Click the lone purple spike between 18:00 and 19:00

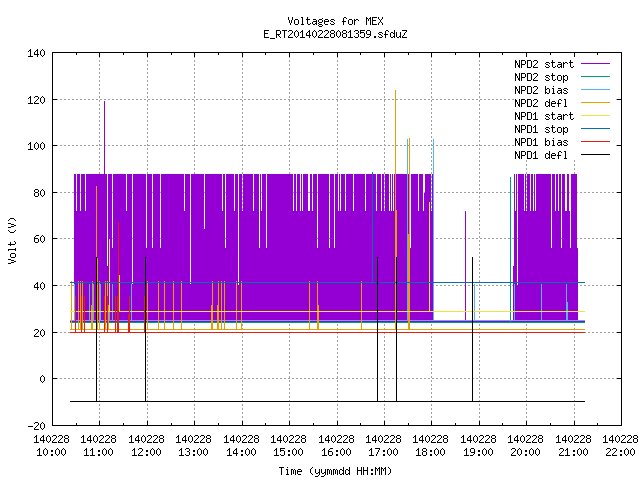click(x=466, y=266)
